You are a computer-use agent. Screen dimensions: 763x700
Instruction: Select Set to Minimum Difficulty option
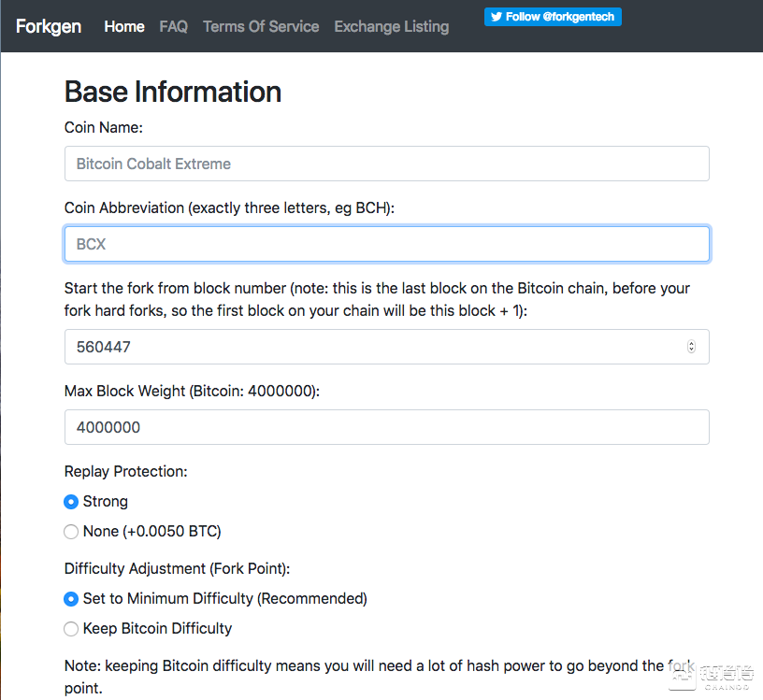pyautogui.click(x=71, y=599)
